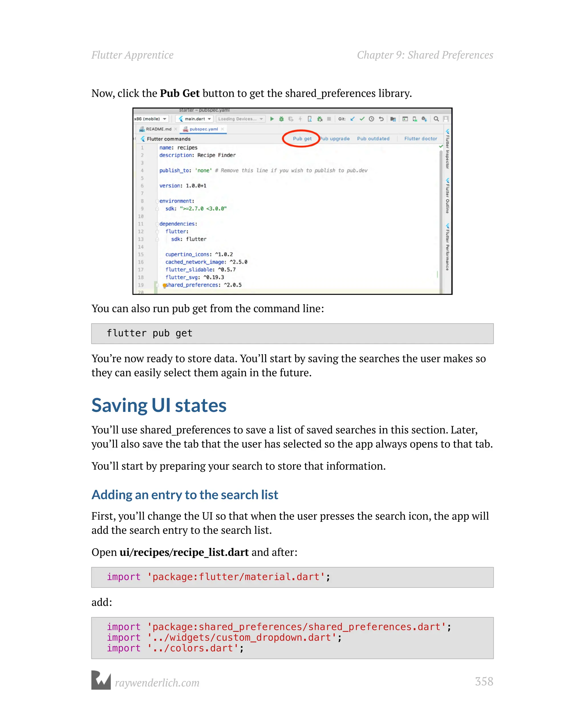Click the Attach Debugger bug-arrow icon

(x=319, y=119)
